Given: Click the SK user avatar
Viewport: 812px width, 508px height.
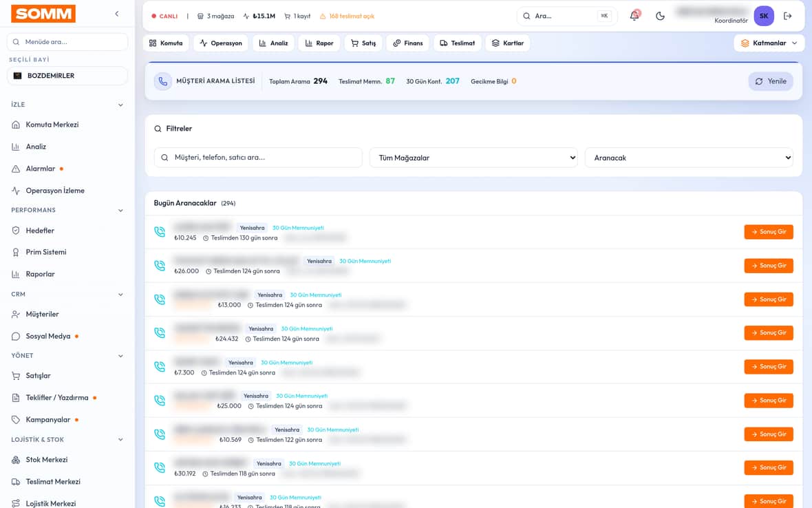Looking at the screenshot, I should tap(764, 16).
